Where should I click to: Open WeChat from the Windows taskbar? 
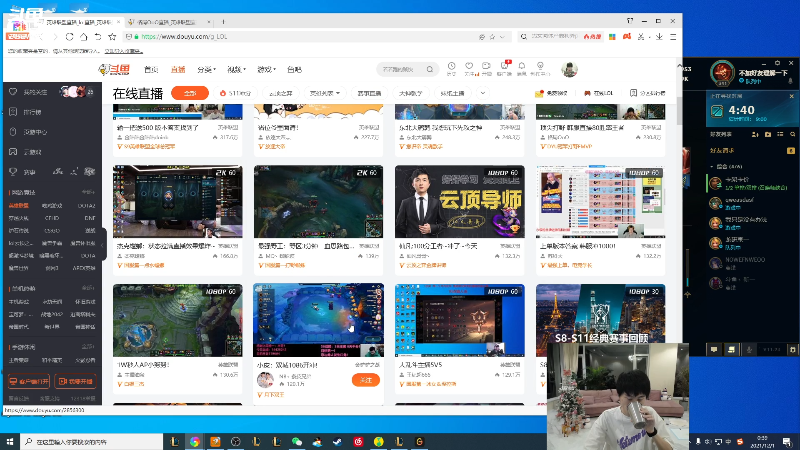pos(297,442)
